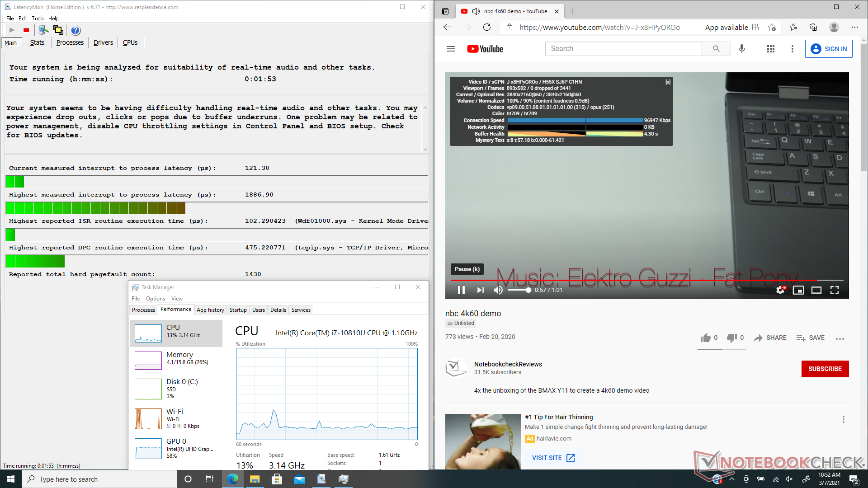The height and width of the screenshot is (488, 868).
Task: Click VISIT SITE ad link
Action: tap(553, 458)
